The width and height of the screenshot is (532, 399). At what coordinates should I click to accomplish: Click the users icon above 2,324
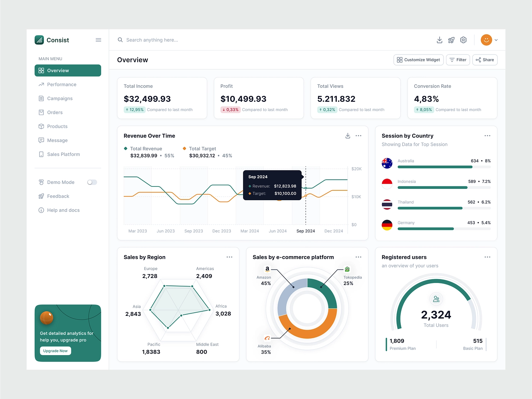(x=436, y=299)
